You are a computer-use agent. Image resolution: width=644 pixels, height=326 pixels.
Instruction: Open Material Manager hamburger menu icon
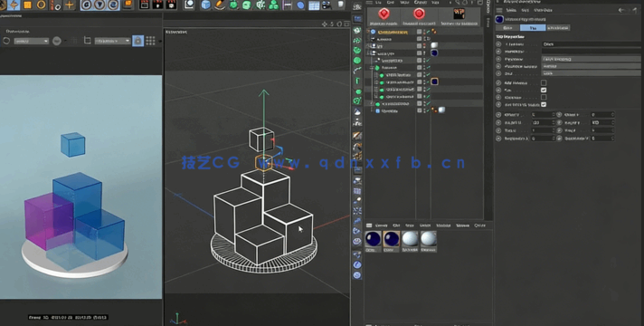369,225
